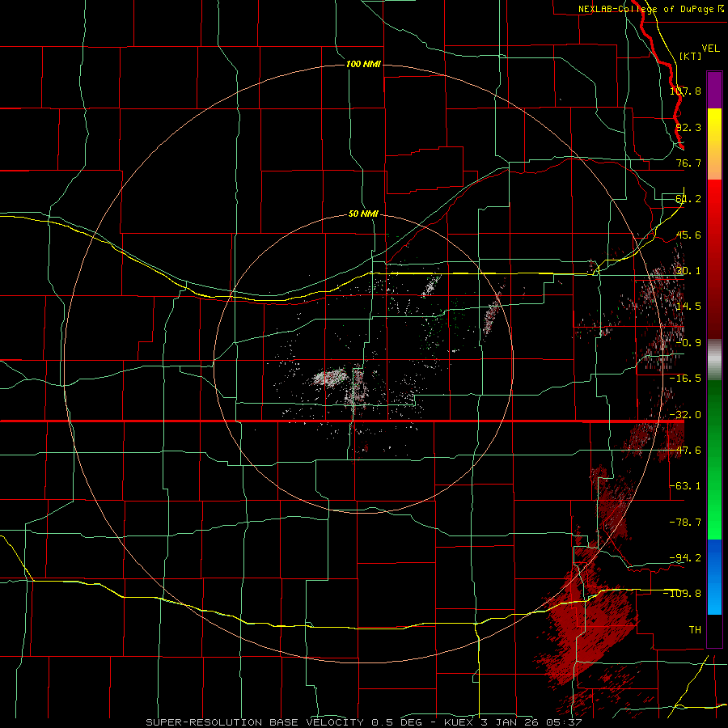Click the 50 NMI range ring label
Screen dimensions: 728x728
(363, 214)
